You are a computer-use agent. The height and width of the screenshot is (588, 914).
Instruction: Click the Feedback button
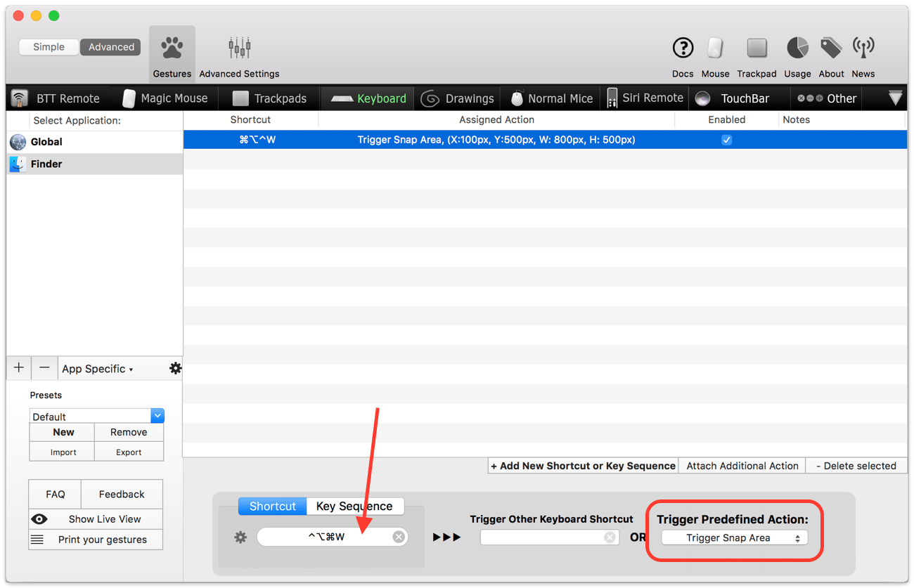122,494
